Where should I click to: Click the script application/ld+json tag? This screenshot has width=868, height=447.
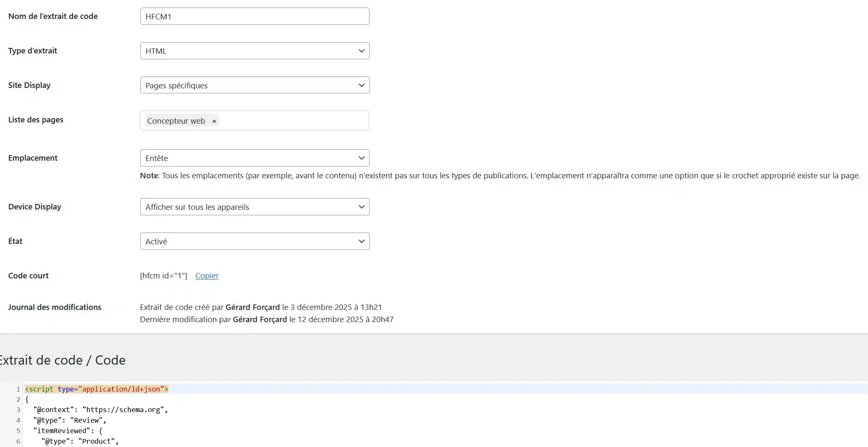point(97,389)
